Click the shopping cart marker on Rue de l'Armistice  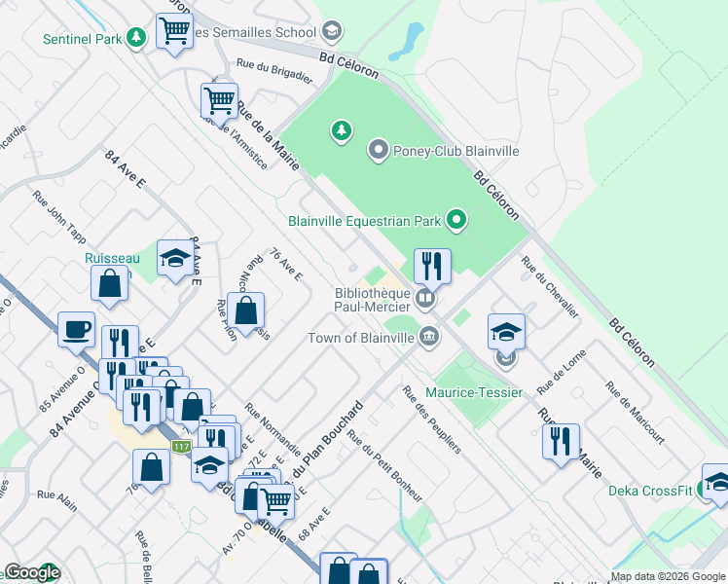pyautogui.click(x=220, y=102)
